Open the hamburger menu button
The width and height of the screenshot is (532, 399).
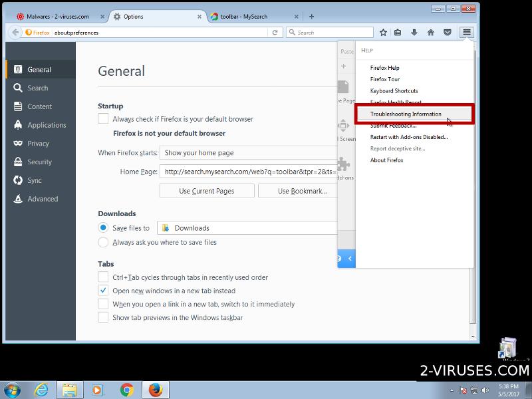pyautogui.click(x=467, y=32)
